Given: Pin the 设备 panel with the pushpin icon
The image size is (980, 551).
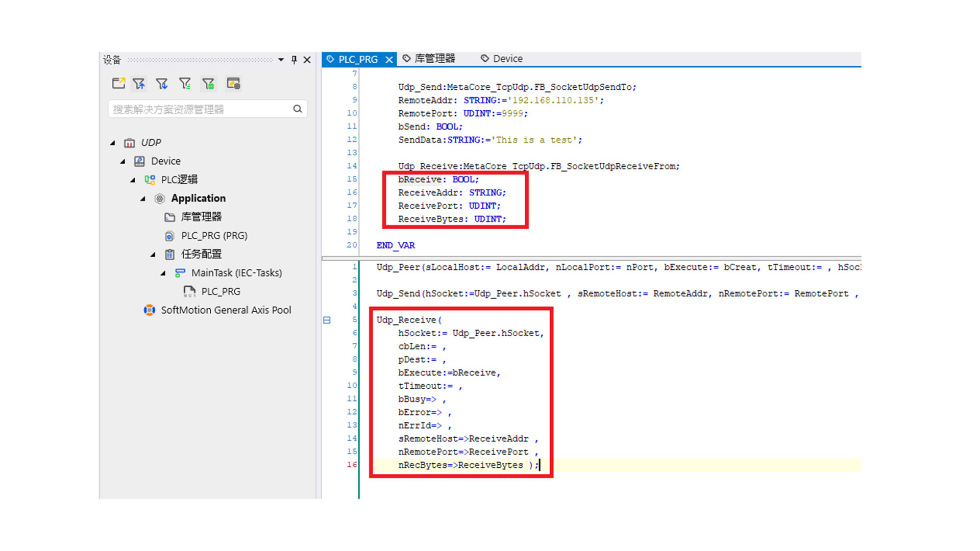Looking at the screenshot, I should [294, 60].
